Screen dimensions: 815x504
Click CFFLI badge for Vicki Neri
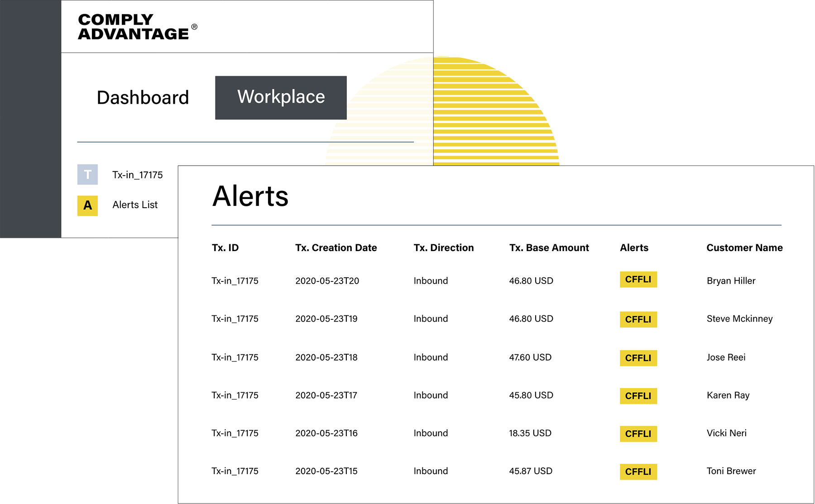click(638, 434)
